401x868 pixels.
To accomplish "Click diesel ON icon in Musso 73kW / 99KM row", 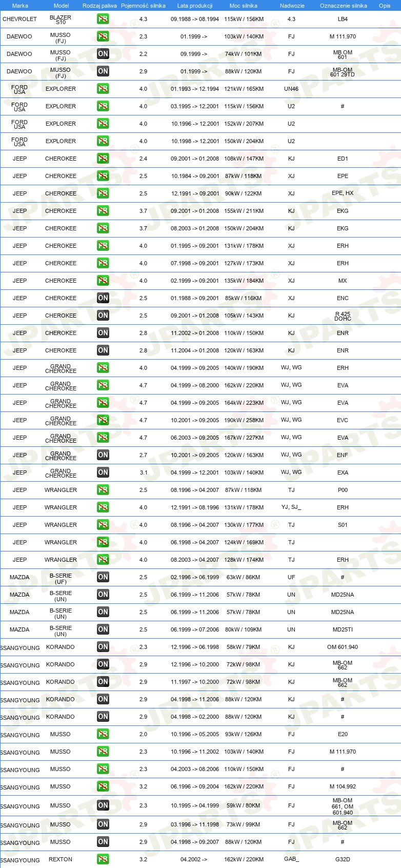I will (103, 824).
